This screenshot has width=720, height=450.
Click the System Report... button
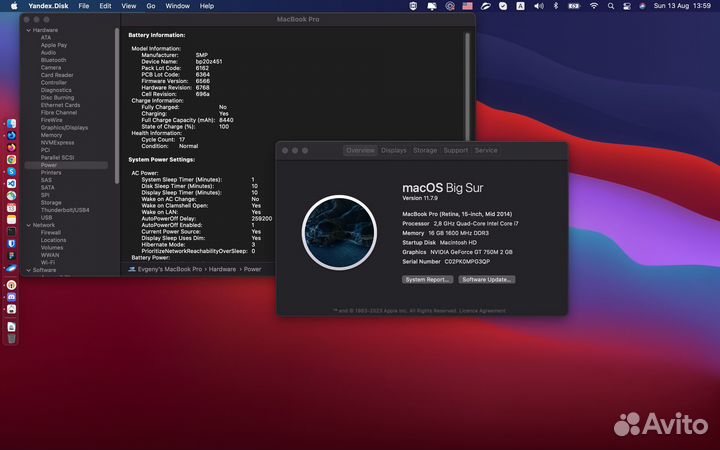pos(428,280)
